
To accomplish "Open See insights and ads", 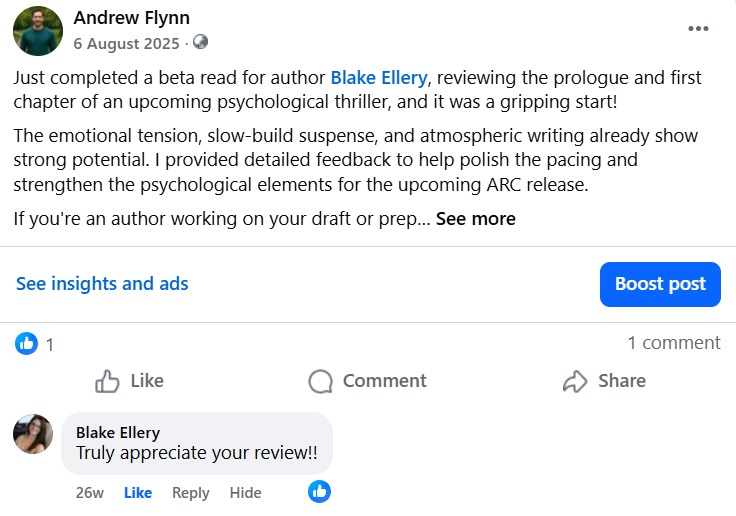I will click(x=102, y=284).
